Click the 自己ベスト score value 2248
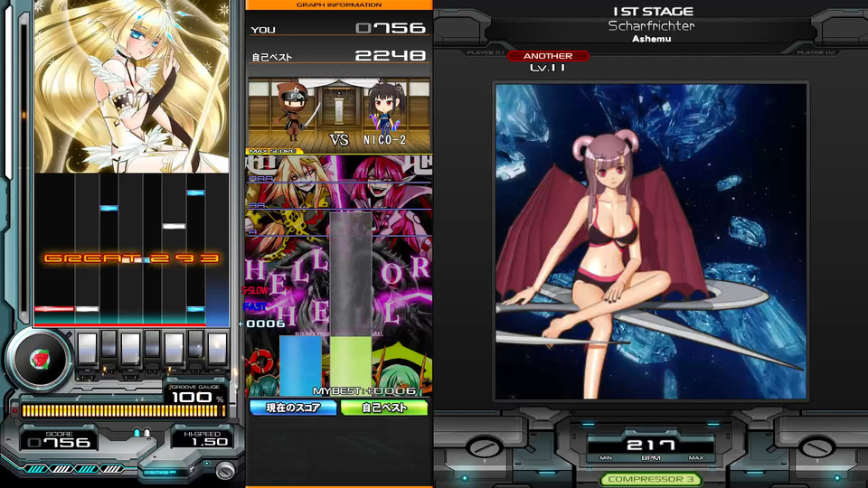Screen dimensions: 868x488 point(391,55)
